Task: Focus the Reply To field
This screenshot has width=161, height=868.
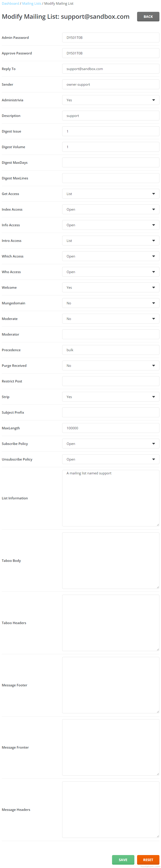Action: point(110,69)
